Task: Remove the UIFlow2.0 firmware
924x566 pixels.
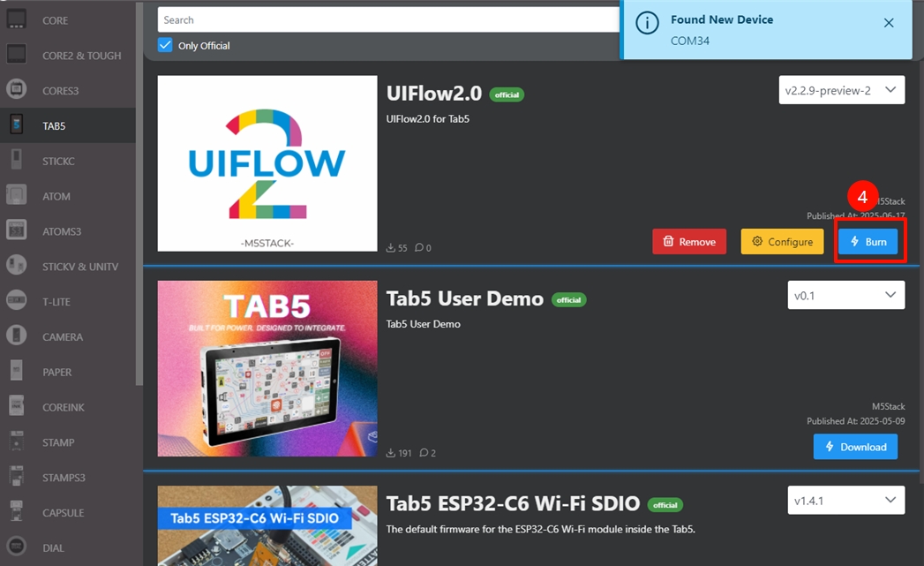Action: pos(689,242)
